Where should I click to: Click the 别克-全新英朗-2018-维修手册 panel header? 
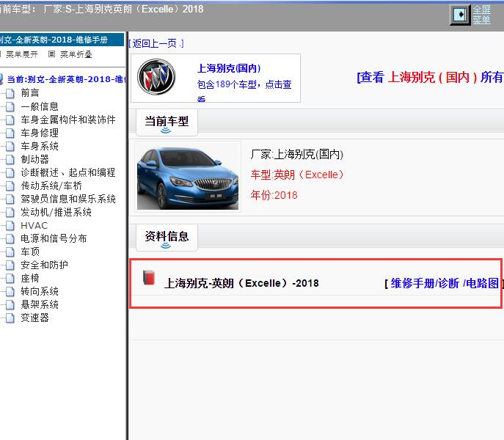(x=62, y=40)
